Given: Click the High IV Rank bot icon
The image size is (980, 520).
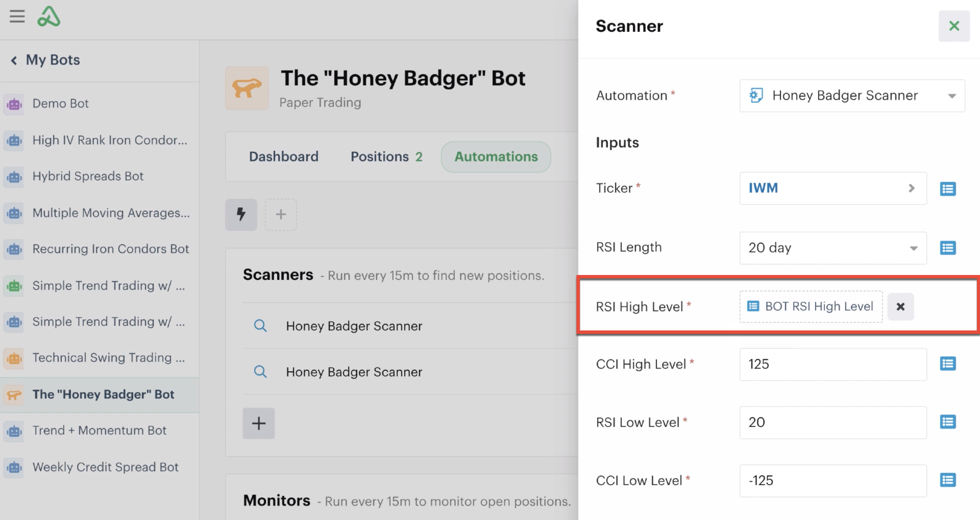Looking at the screenshot, I should 14,140.
